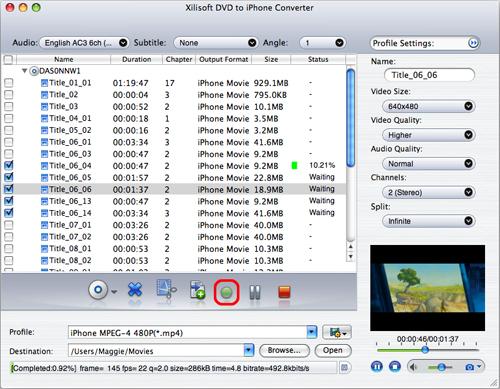The width and height of the screenshot is (500, 389).
Task: Click the '929.1MB' size cell
Action: tap(271, 83)
